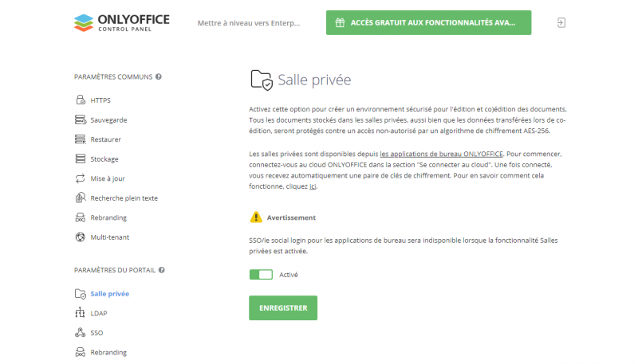Viewport: 638px width, 364px height.
Task: Open the Salle privée menu item
Action: (x=109, y=294)
